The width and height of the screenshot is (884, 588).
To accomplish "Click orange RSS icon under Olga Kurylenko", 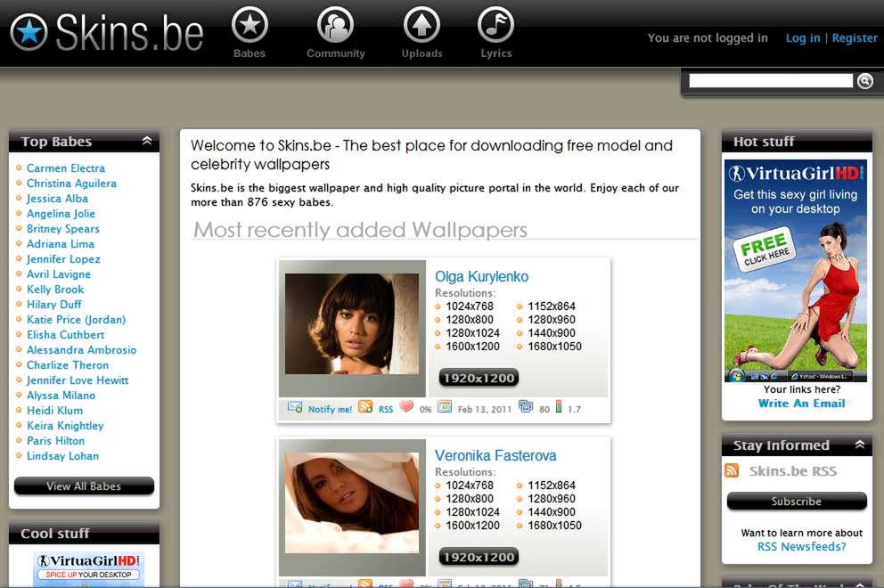I will tap(365, 406).
